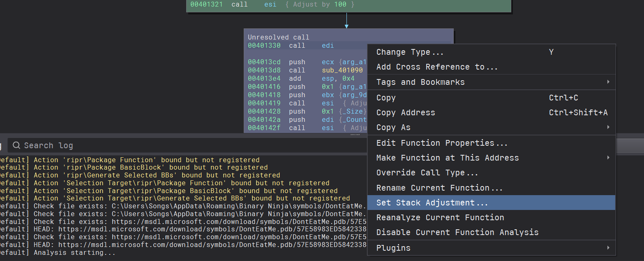Viewport: 644px width, 261px height.
Task: Expand Make Function at This Address submenu
Action: (x=447, y=158)
